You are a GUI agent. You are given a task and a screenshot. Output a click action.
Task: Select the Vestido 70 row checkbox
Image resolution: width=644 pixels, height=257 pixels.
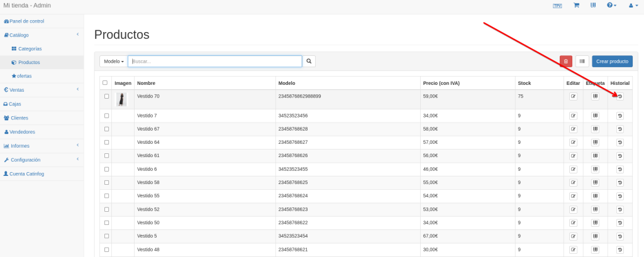tap(106, 96)
